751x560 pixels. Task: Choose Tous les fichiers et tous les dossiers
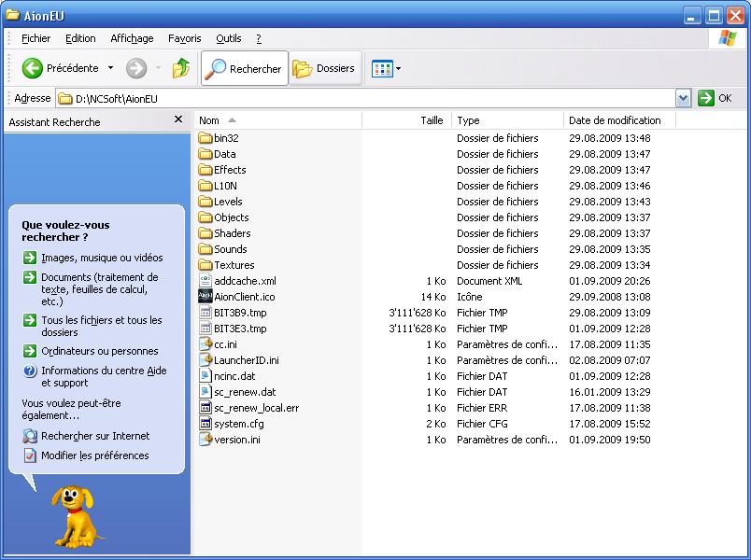pyautogui.click(x=102, y=326)
